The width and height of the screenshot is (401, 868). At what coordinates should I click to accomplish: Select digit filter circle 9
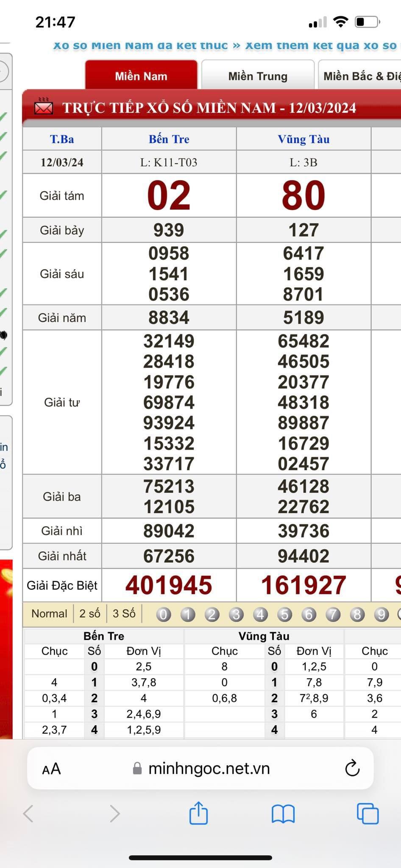point(381,614)
